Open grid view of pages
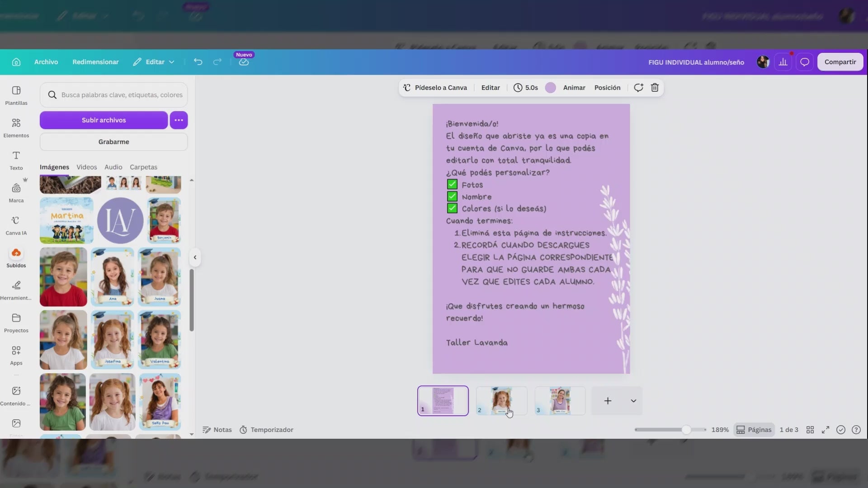The width and height of the screenshot is (868, 488). (x=810, y=430)
